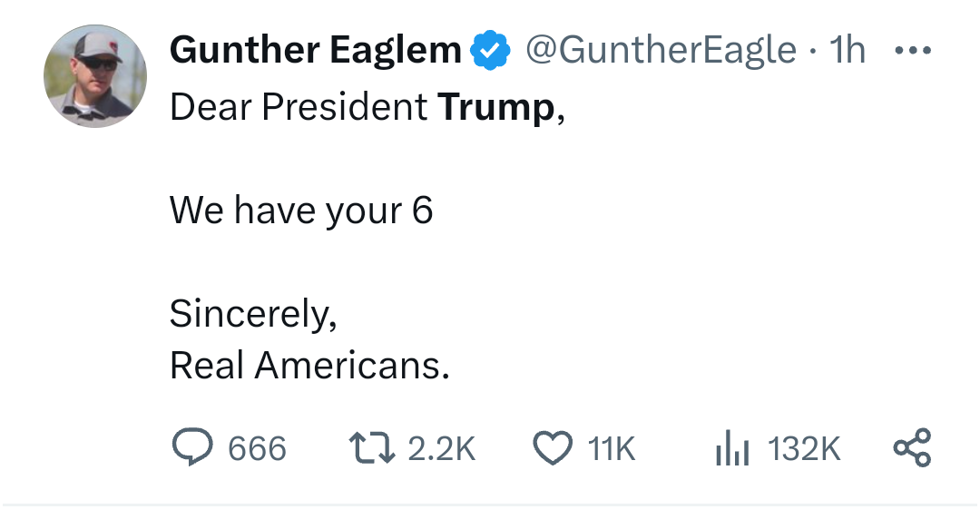Open the view analytics bar chart icon
The height and width of the screenshot is (529, 980).
click(x=731, y=448)
